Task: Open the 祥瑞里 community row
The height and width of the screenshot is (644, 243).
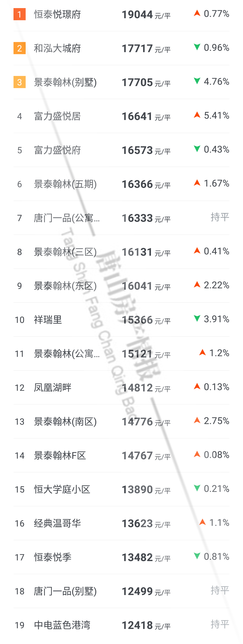Action: click(48, 320)
